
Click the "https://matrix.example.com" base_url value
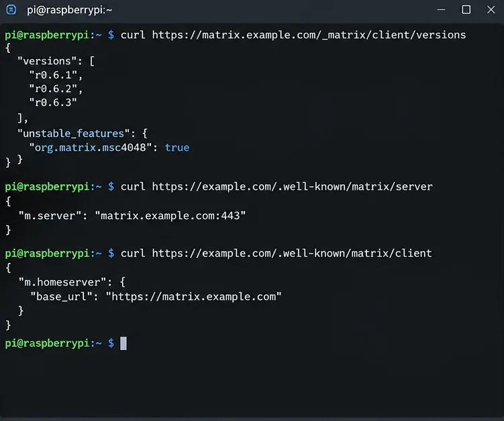click(194, 296)
